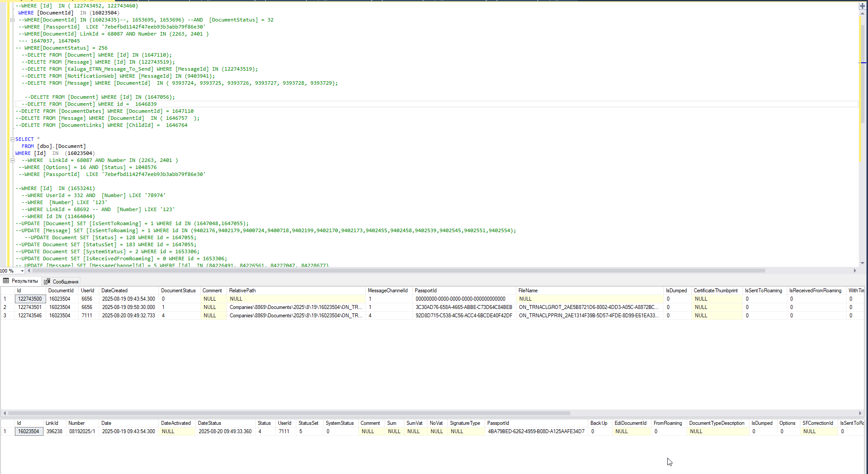Viewport: 868px width, 474px height.
Task: Select the RelativePath column header
Action: (x=296, y=291)
